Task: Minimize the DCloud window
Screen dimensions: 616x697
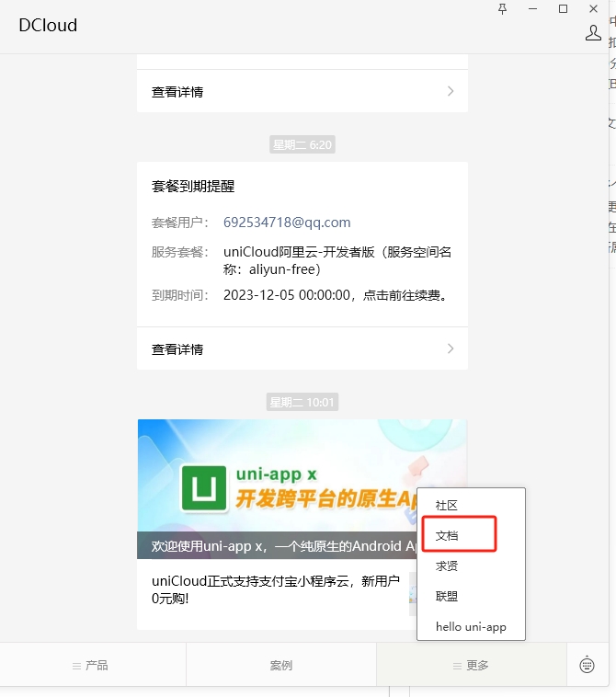Action: (x=533, y=9)
